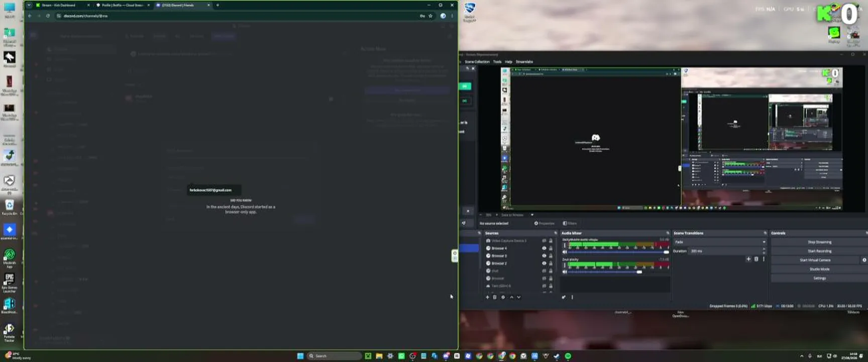Open the Streamlabs menu in OBS
Image resolution: width=868 pixels, height=362 pixels.
point(524,62)
